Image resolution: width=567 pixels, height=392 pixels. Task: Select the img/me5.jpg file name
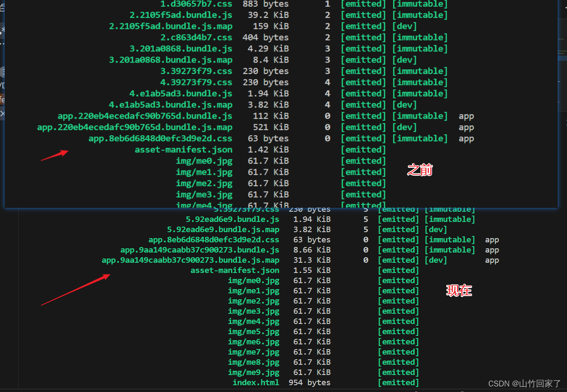254,332
